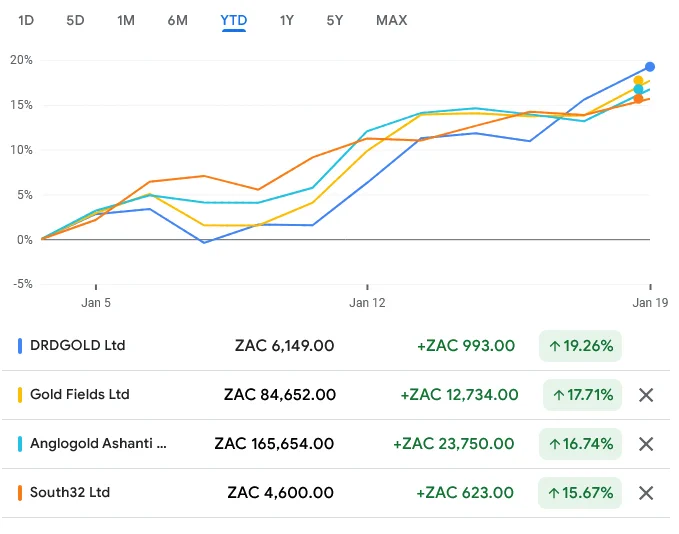Click South32 orange color marker
Screen dimensions: 679x534
(20, 492)
